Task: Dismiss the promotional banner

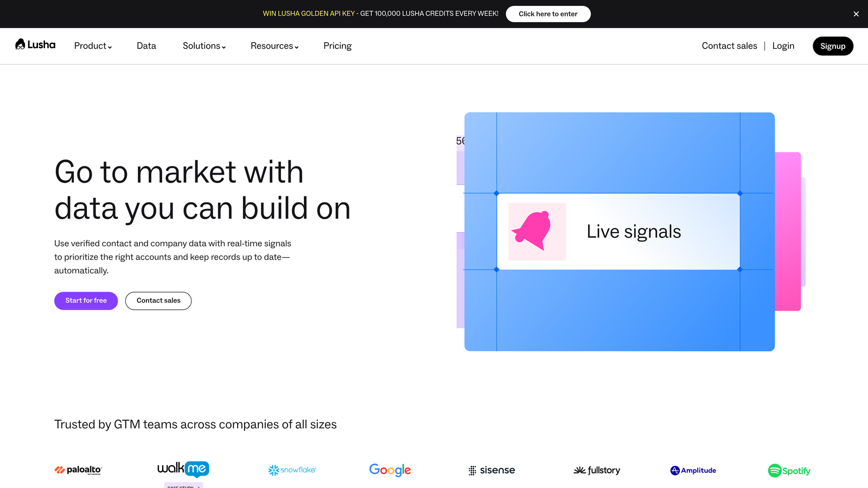Action: [x=856, y=14]
